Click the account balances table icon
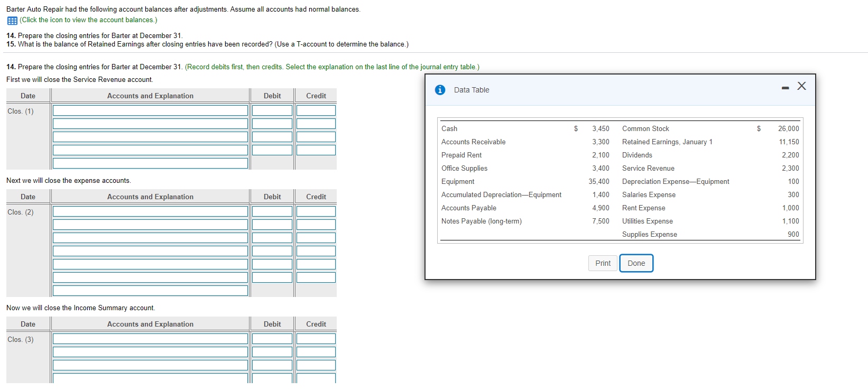Viewport: 868px width, 390px height. pyautogui.click(x=12, y=21)
